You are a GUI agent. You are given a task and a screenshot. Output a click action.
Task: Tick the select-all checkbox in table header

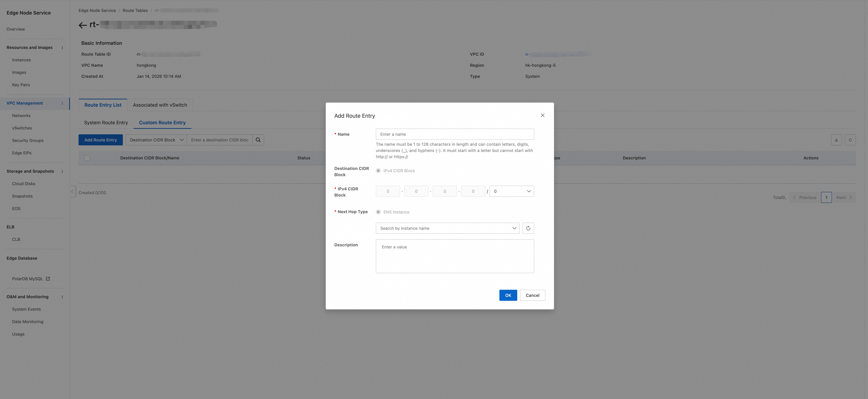(87, 158)
